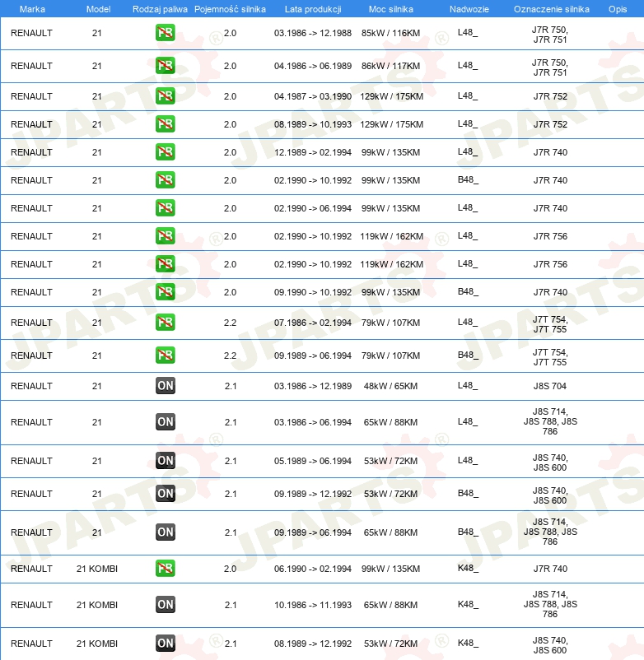The height and width of the screenshot is (660, 644).
Task: Click capacity 2.2 in row 09.1989 -> 06.1994
Action: coord(230,356)
